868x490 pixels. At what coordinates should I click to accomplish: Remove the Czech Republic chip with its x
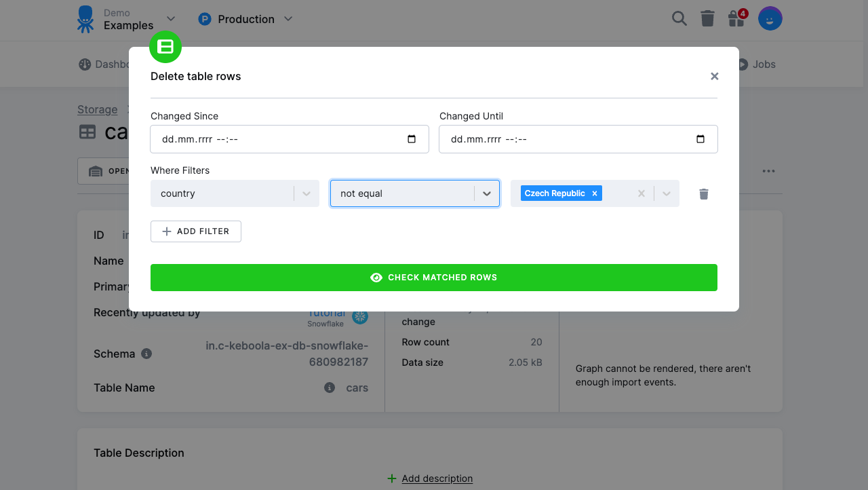(593, 193)
